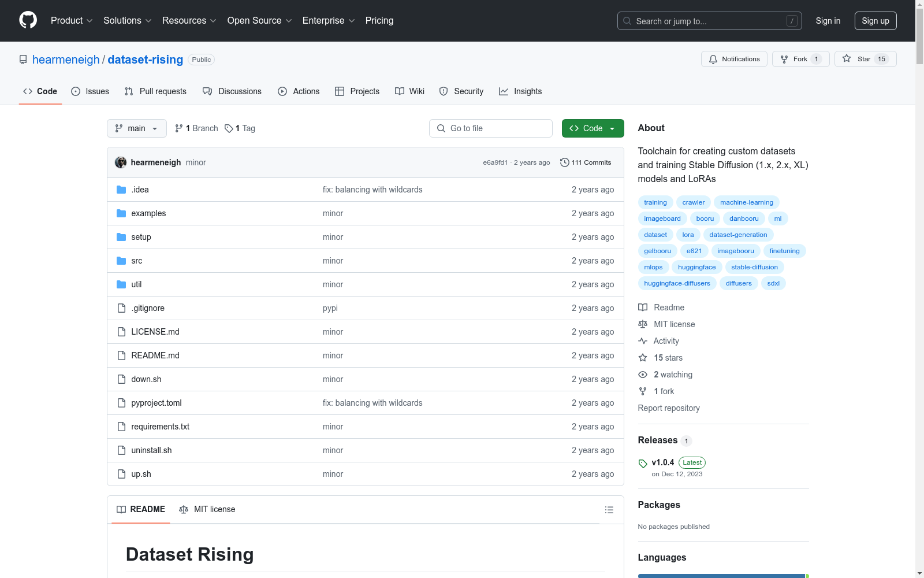Expand the Resources navigation menu
Viewport: 924px width, 578px height.
click(x=189, y=21)
